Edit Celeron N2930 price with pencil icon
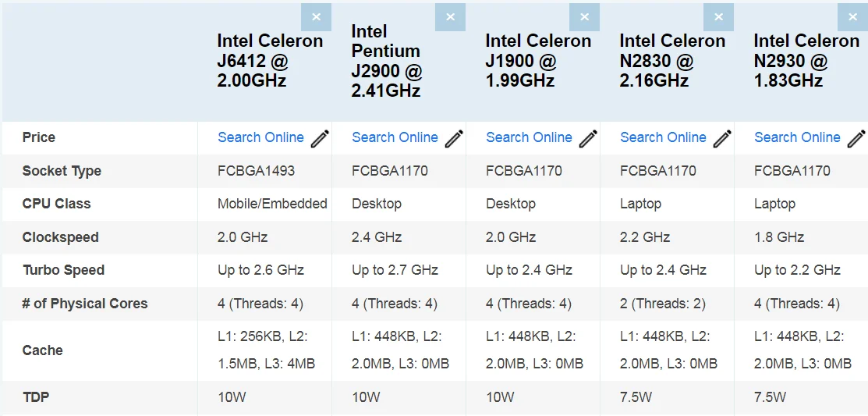868x416 pixels. pos(856,138)
